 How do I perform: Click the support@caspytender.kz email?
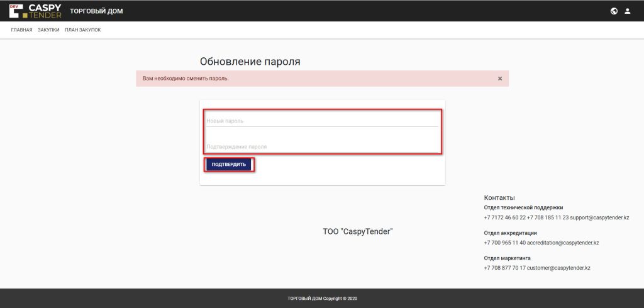click(x=599, y=217)
